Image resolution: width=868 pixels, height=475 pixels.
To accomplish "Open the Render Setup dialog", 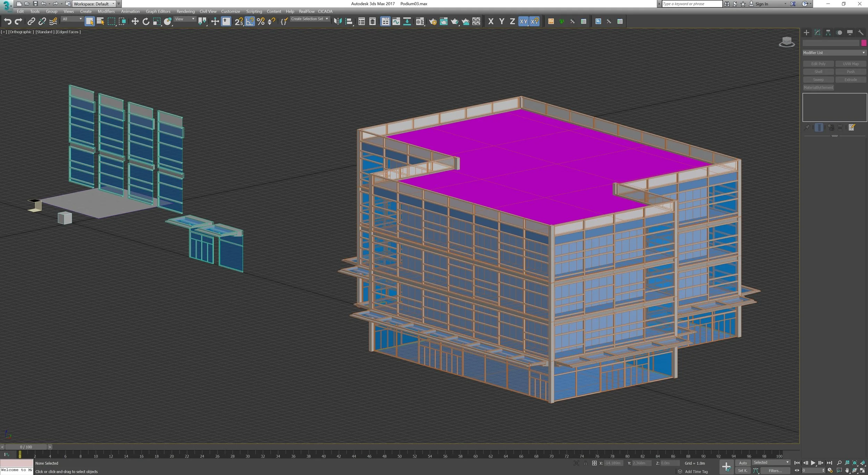I will pyautogui.click(x=433, y=22).
